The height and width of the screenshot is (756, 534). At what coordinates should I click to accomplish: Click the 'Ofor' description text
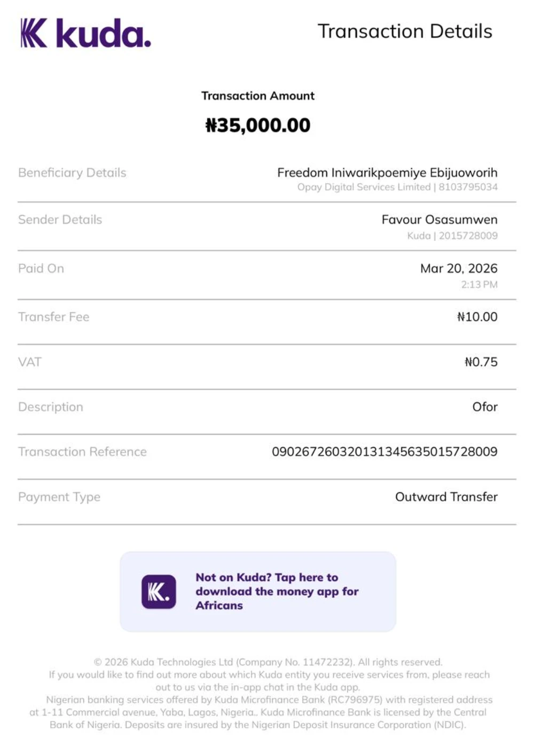pos(485,407)
